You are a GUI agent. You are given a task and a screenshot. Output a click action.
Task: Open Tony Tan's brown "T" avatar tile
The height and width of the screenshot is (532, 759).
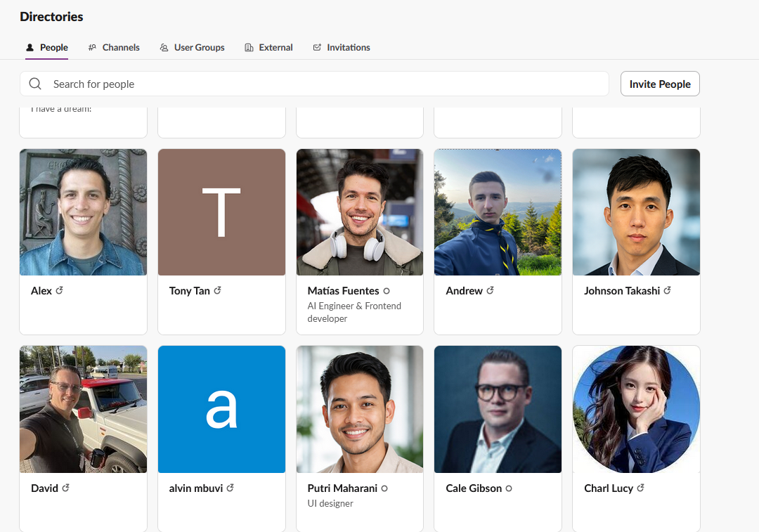(221, 212)
